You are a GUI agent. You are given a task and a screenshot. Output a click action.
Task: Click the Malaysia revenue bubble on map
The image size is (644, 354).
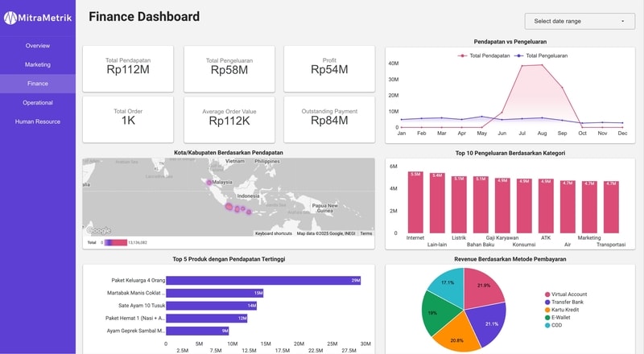pos(209,183)
